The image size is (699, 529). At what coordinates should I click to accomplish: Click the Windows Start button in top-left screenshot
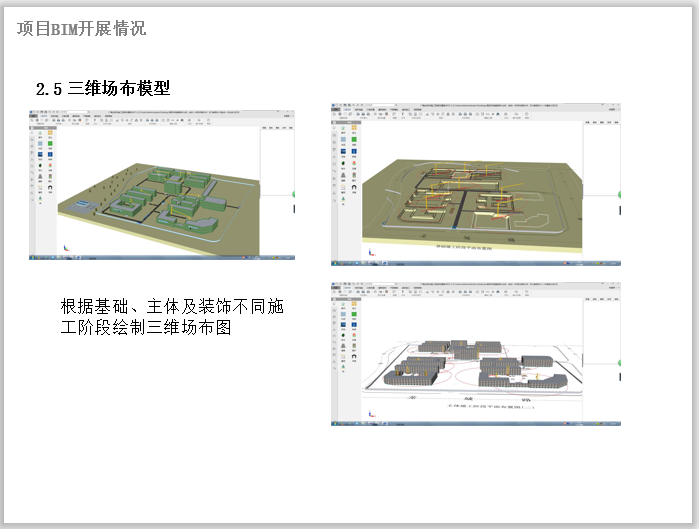coord(32,258)
